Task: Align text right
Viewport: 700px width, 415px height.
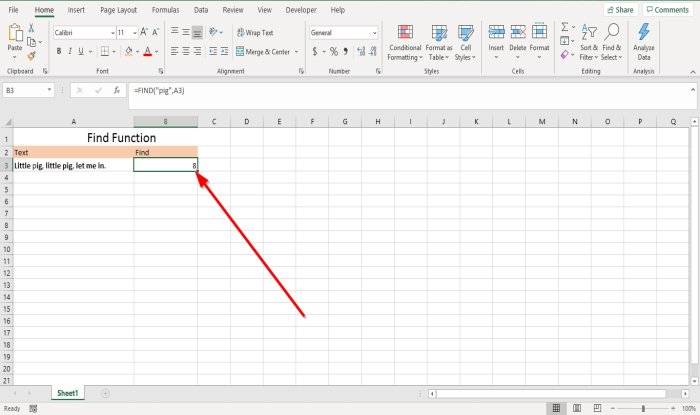Action: click(x=197, y=51)
